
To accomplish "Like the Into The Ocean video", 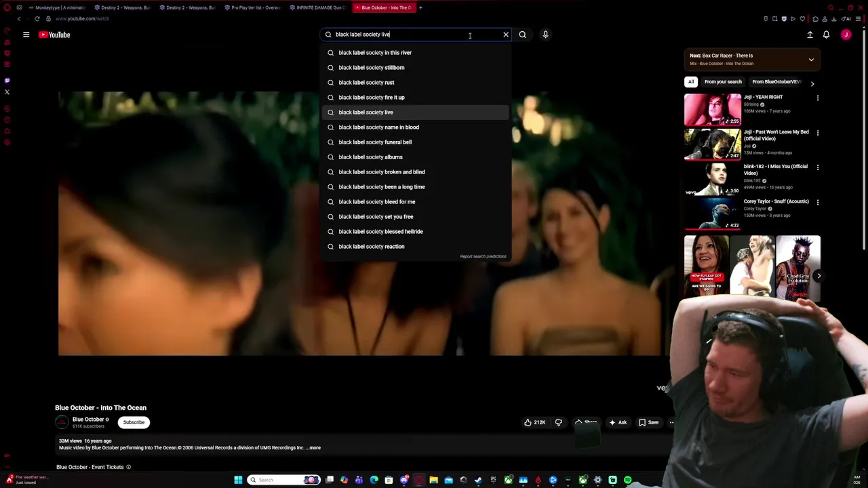I will (535, 422).
